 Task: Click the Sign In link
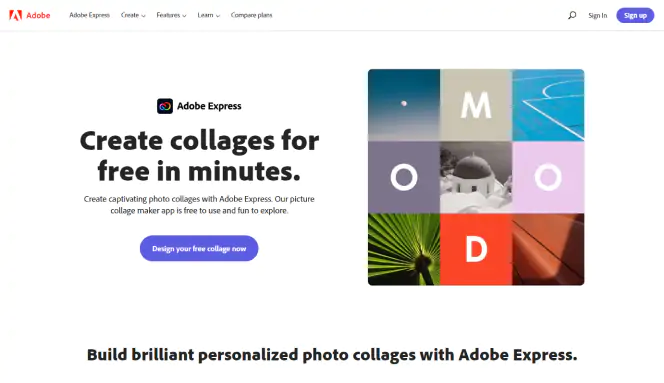(x=598, y=15)
